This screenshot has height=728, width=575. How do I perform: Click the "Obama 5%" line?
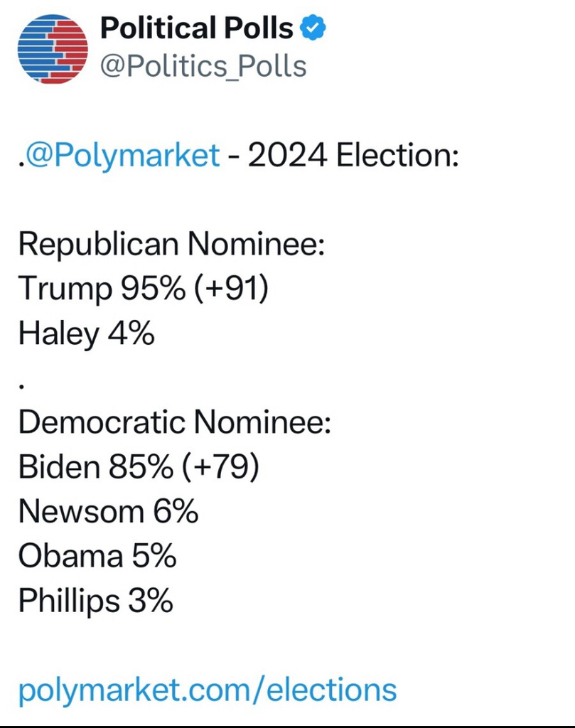click(x=97, y=557)
